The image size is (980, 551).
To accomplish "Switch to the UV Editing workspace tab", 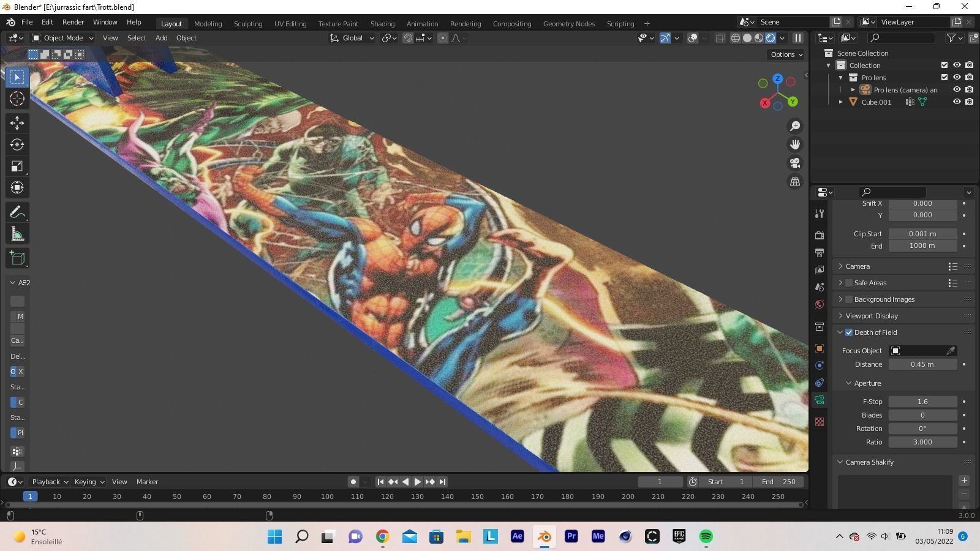I will click(x=290, y=24).
